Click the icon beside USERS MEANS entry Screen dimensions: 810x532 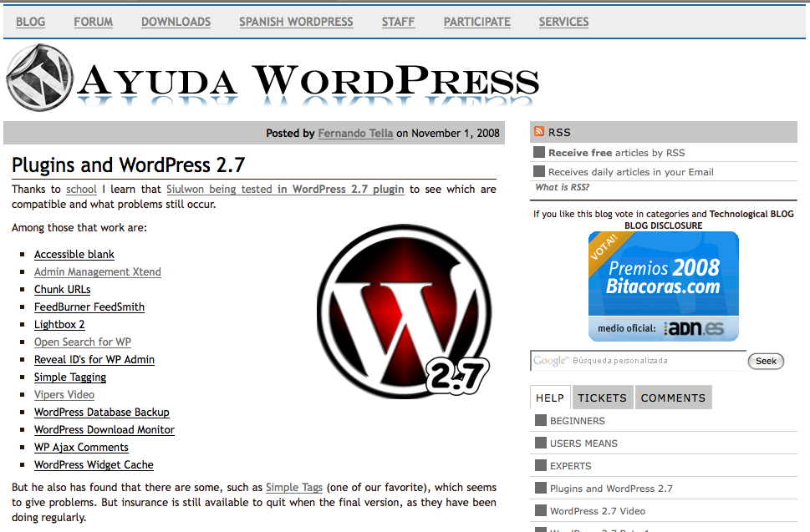tap(539, 443)
